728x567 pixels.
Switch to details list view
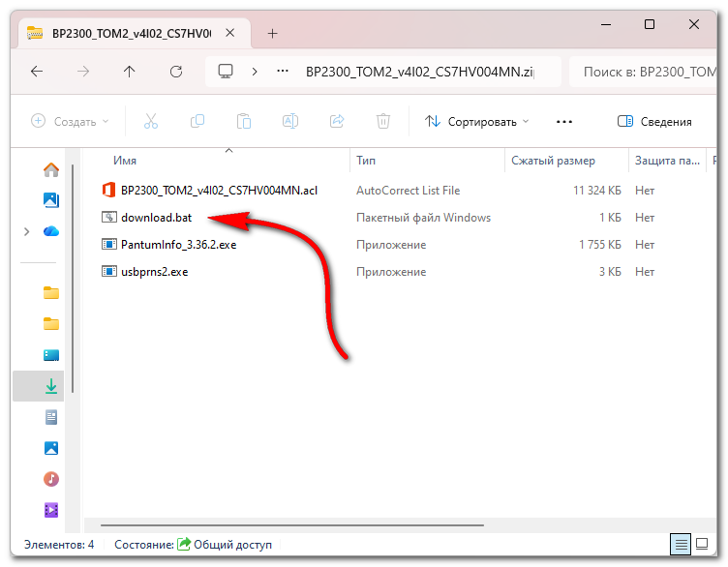point(682,544)
